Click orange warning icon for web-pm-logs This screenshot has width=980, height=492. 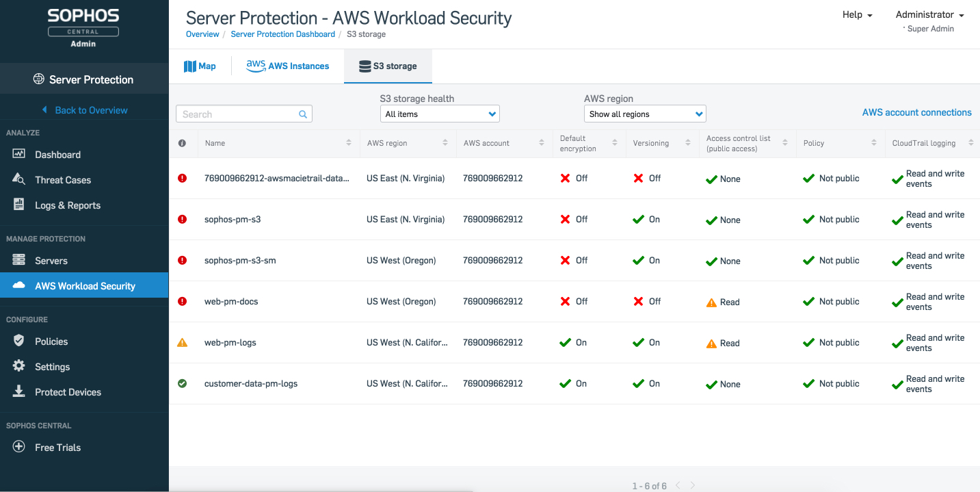182,342
